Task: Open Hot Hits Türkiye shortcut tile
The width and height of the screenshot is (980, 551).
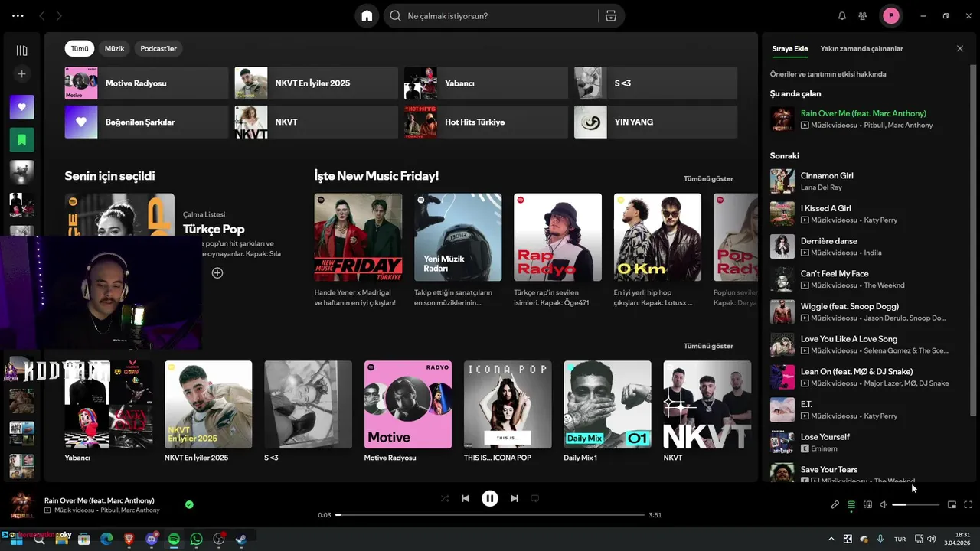Action: tap(486, 122)
